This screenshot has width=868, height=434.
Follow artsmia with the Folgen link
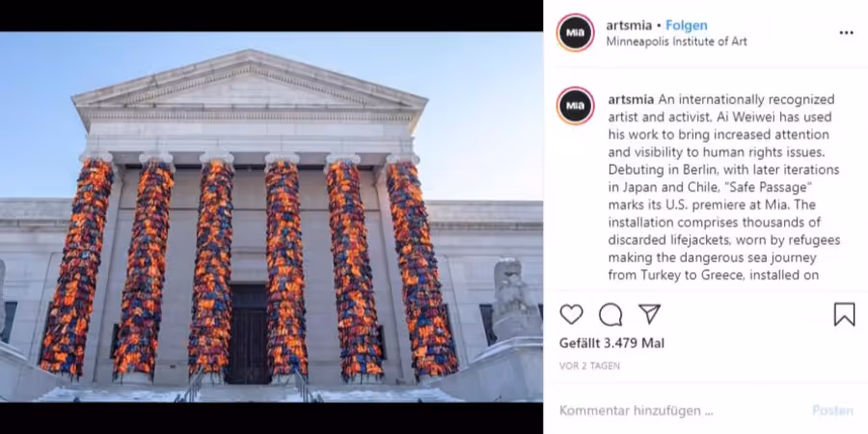(x=686, y=25)
